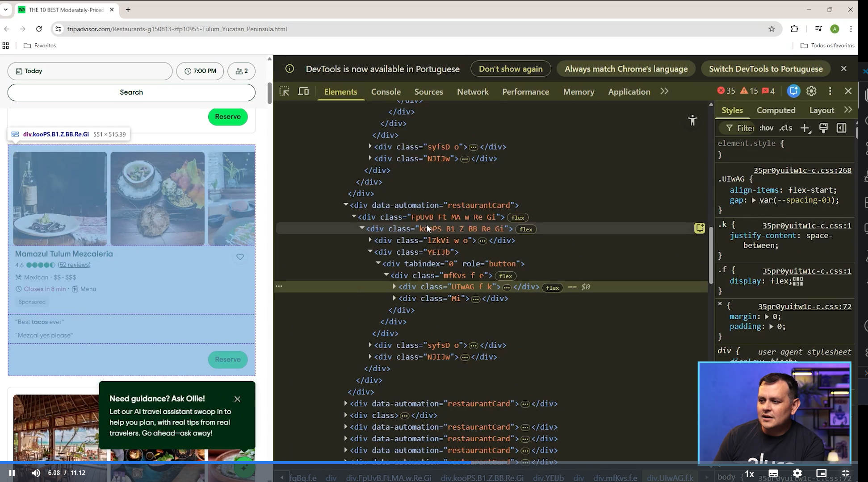Open the Layout tab
Screen dimensions: 868x482
coord(822,110)
